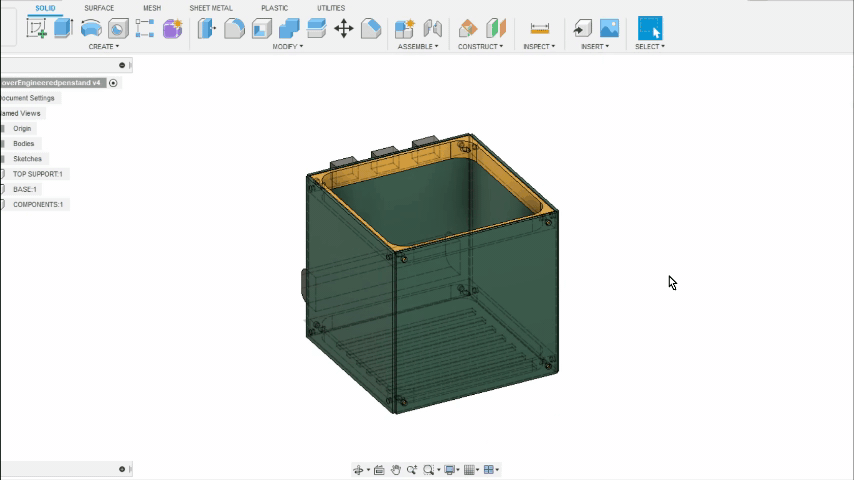This screenshot has height=480, width=854.
Task: Select the Origin browser item
Action: (x=22, y=129)
